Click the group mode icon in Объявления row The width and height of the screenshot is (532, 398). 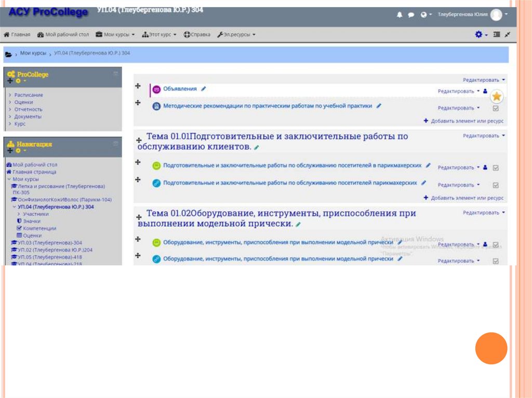tap(485, 91)
